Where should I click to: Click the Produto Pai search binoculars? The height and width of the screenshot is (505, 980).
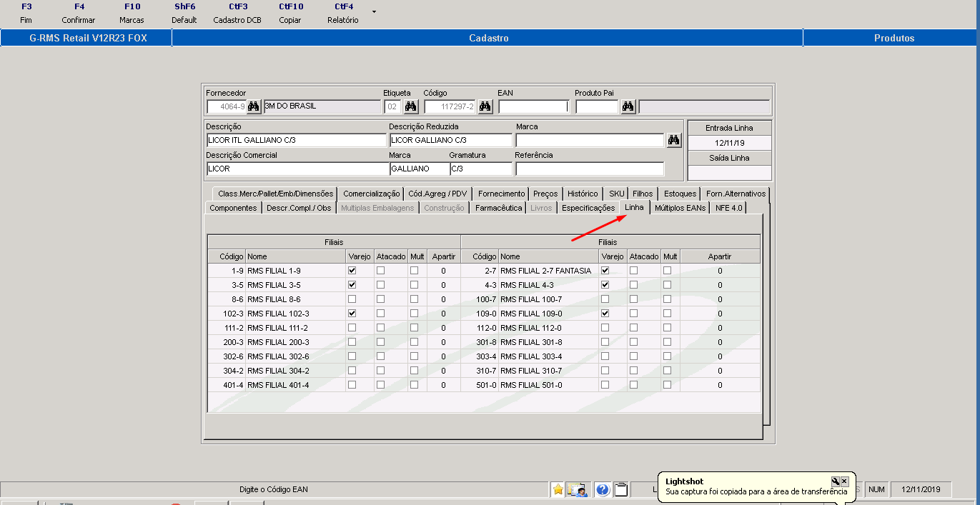(x=628, y=106)
